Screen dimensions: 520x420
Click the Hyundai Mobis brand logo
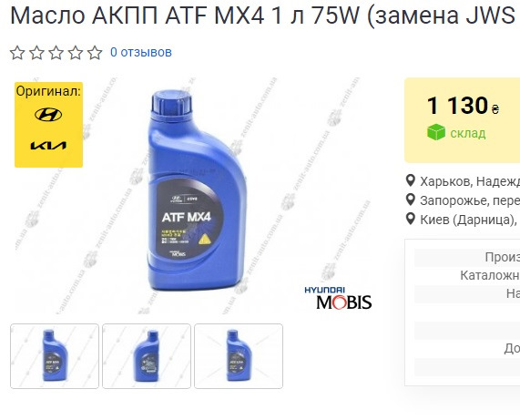[x=338, y=298]
